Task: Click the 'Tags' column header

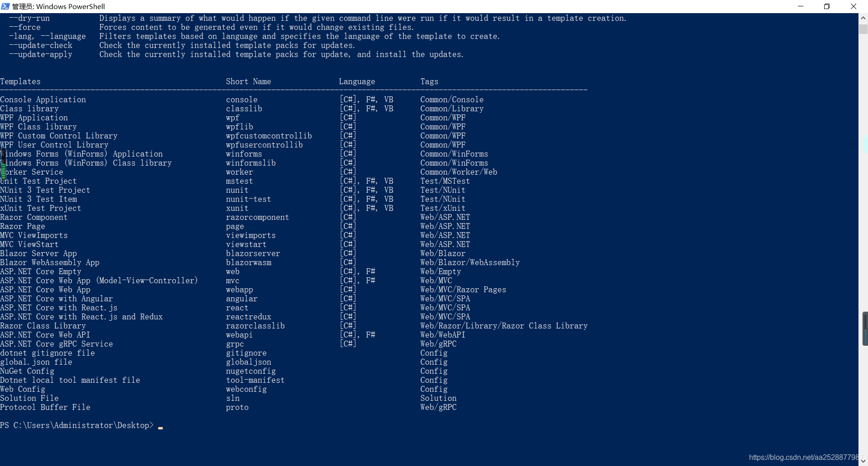Action: coord(429,81)
